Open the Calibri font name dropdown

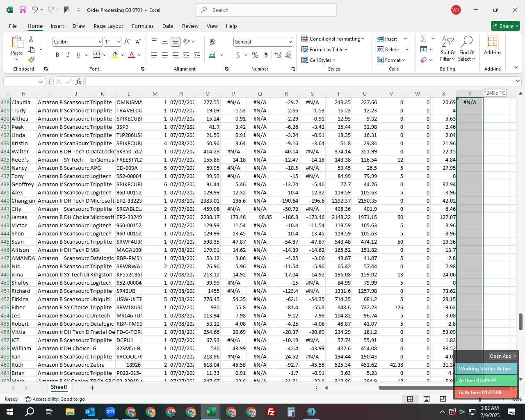100,42
